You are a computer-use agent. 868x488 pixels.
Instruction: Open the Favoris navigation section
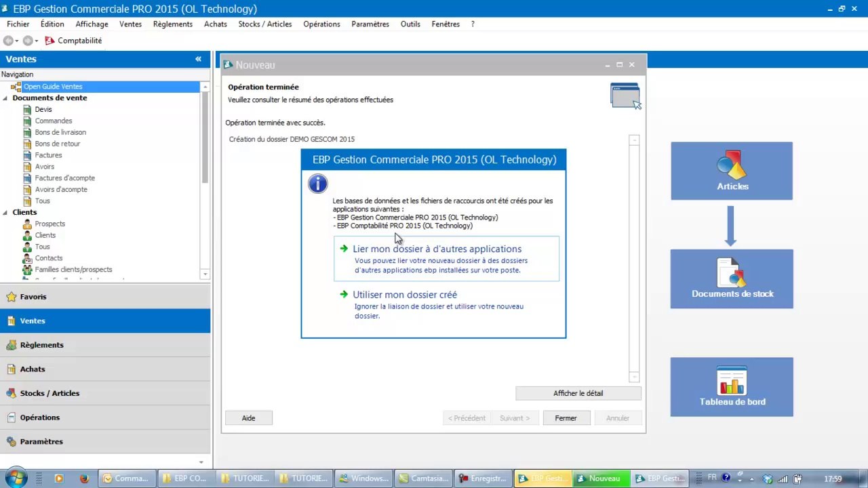click(x=105, y=297)
